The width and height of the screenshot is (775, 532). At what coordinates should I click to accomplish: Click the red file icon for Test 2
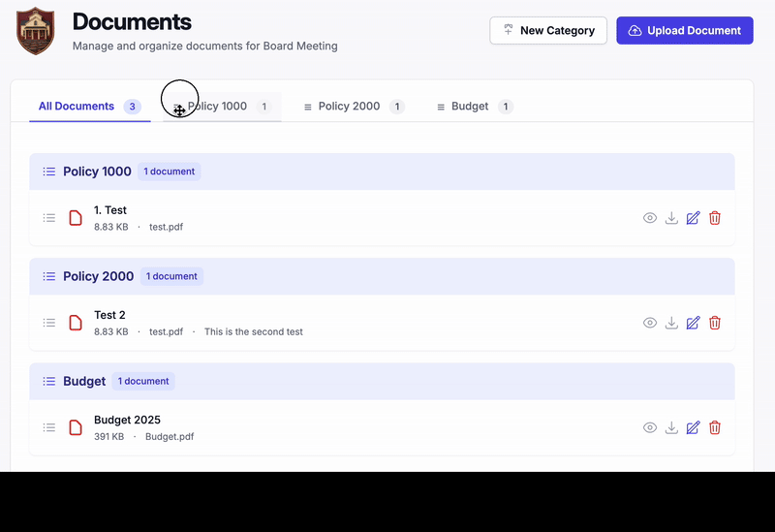pyautogui.click(x=76, y=323)
